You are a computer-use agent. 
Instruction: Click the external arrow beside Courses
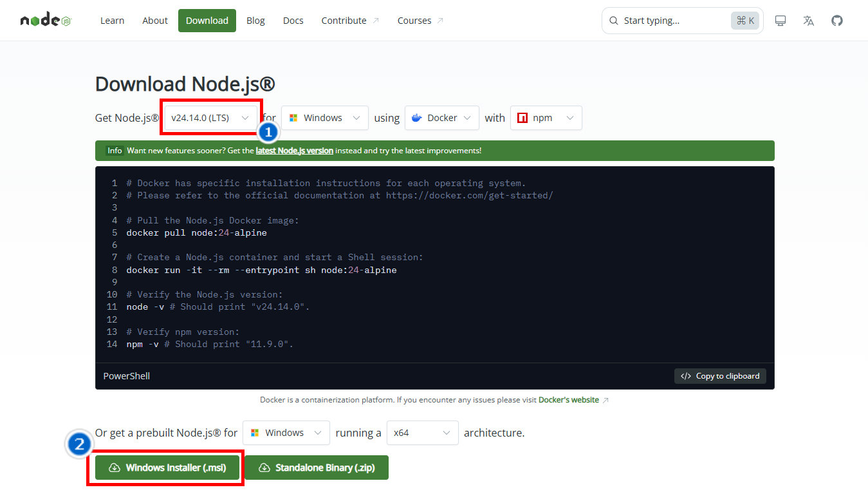tap(440, 21)
